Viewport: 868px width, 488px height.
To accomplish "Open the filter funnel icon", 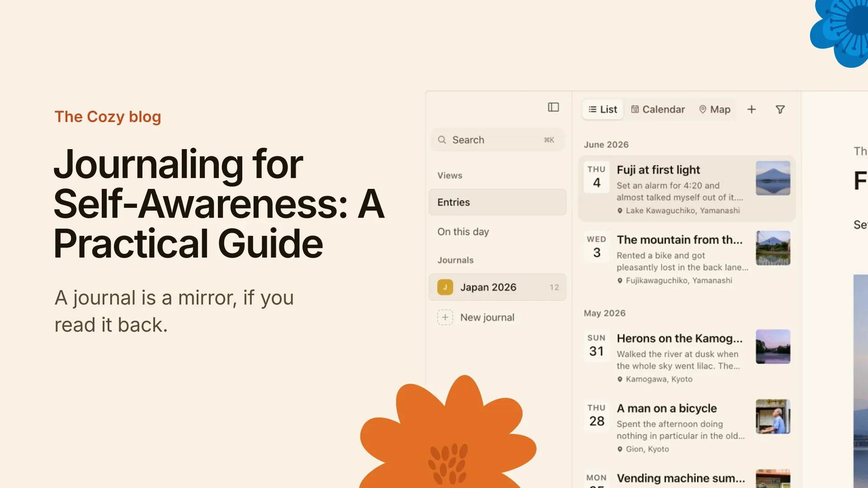I will [780, 109].
